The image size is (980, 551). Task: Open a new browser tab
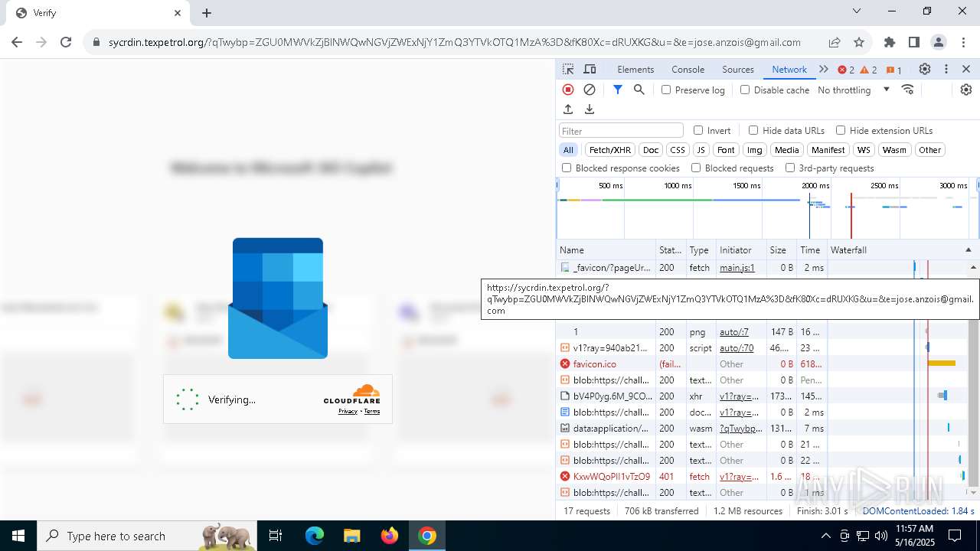pyautogui.click(x=207, y=13)
